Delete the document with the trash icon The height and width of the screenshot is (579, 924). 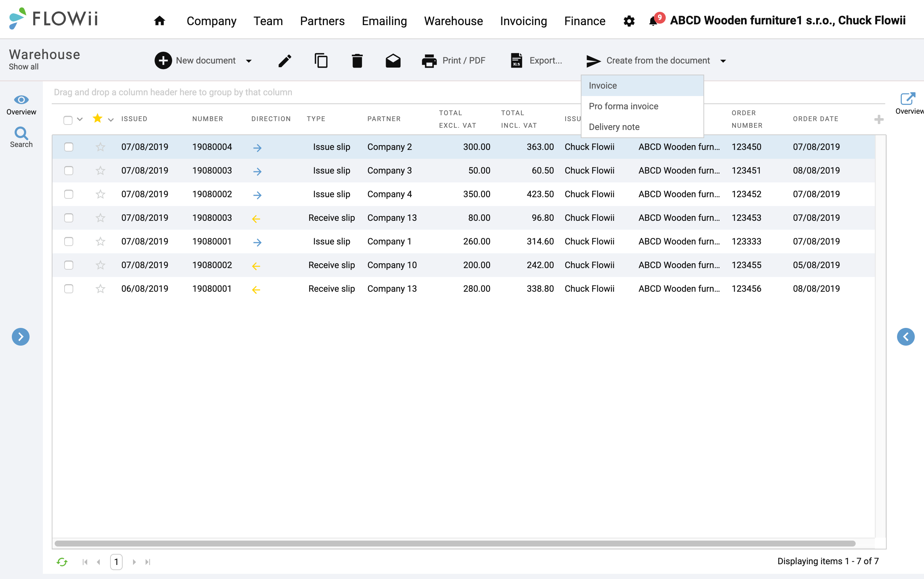click(357, 61)
